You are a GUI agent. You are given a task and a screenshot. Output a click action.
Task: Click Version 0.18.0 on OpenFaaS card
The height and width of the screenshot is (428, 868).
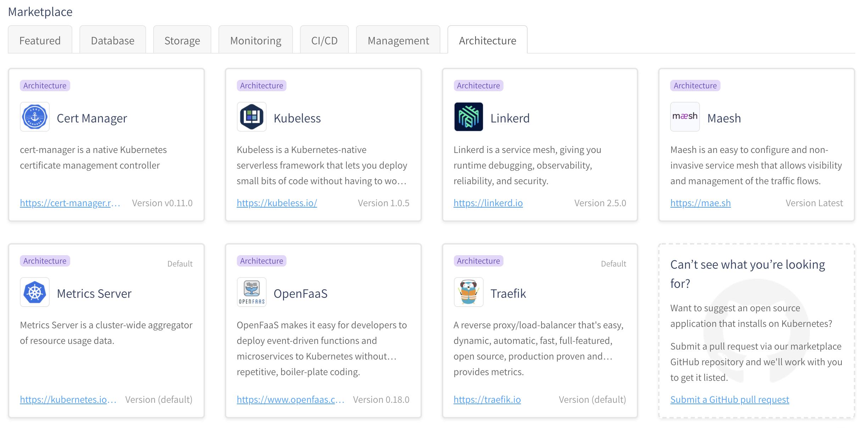[381, 400]
